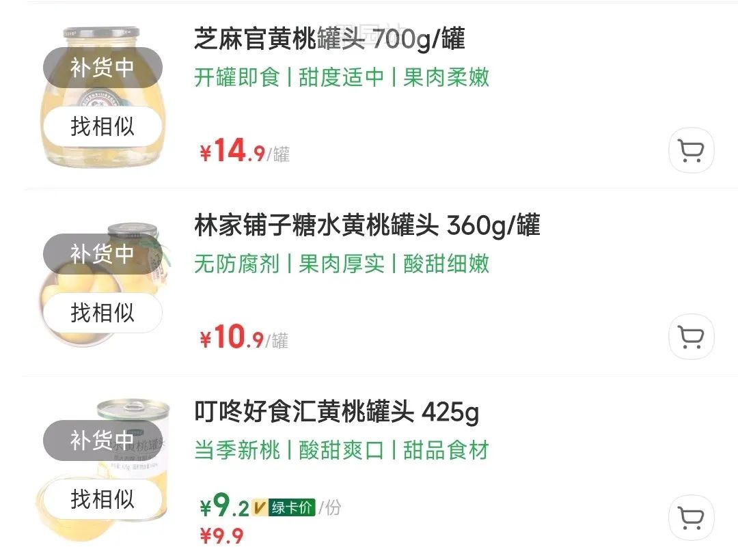The image size is (738, 560).
Task: Open 林家铺子糖水黄桃罐头 360g/罐 product title
Action: click(x=367, y=225)
